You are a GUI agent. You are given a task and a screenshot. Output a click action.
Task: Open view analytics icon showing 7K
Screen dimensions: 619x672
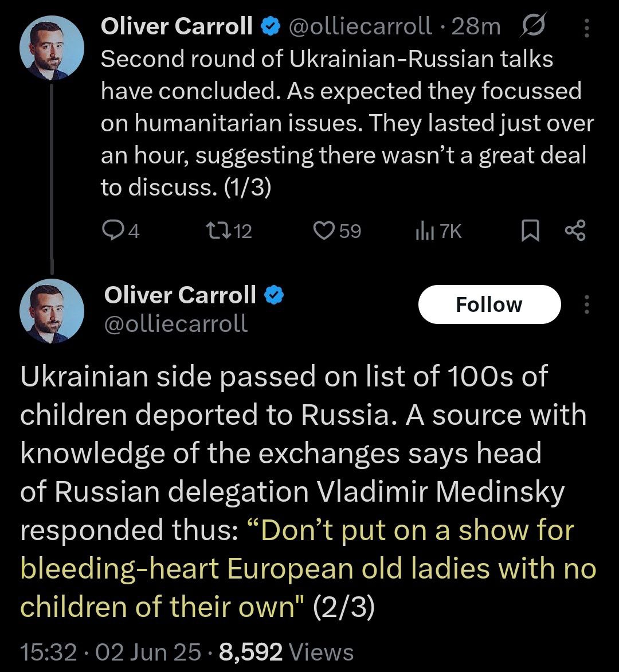click(423, 230)
